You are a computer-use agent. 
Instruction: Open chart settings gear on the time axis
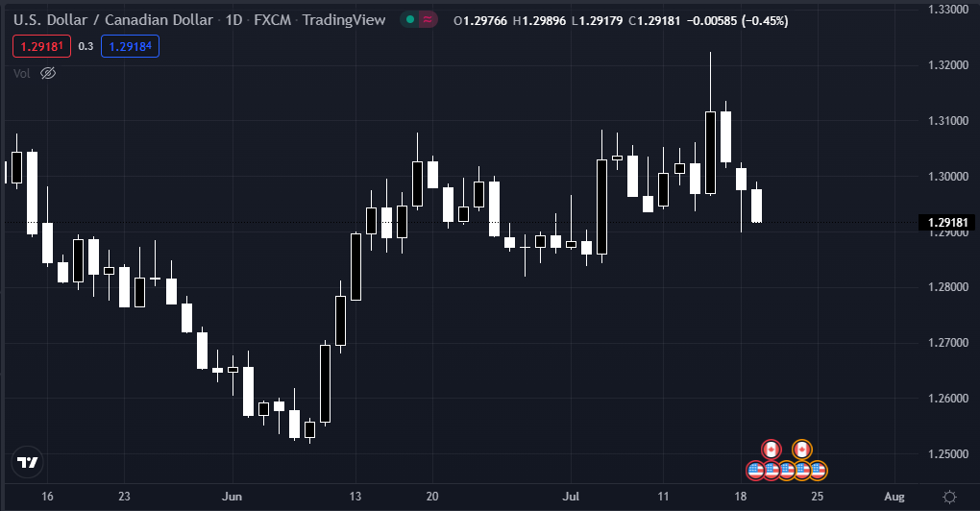(x=949, y=498)
